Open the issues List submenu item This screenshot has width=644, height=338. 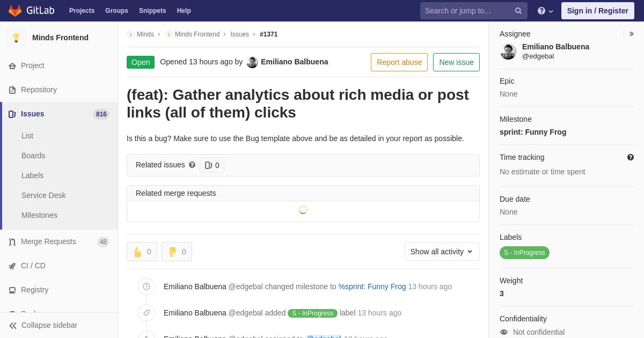(x=27, y=136)
